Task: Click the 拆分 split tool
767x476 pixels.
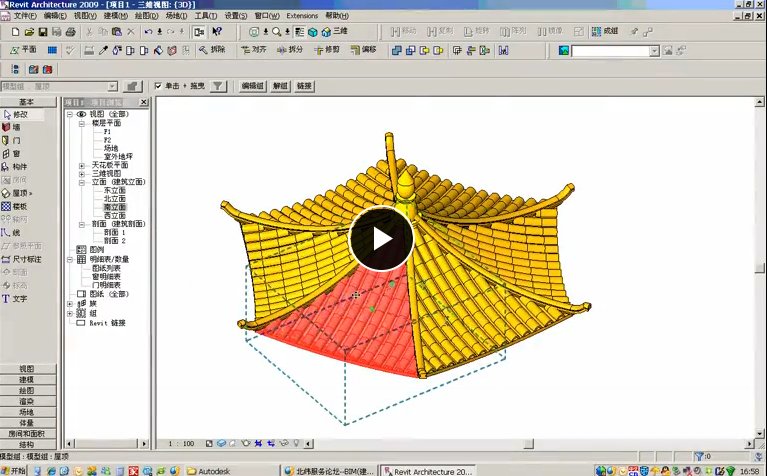Action: pos(290,50)
